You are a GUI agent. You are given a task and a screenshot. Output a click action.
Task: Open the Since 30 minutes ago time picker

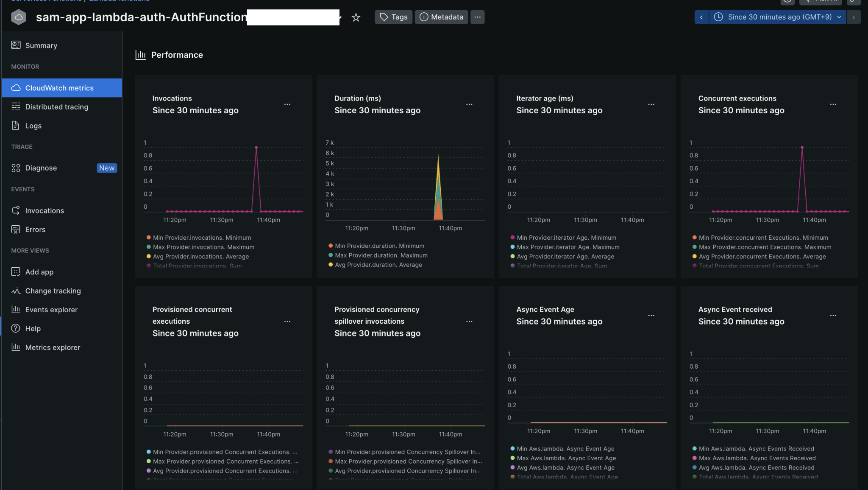click(777, 17)
